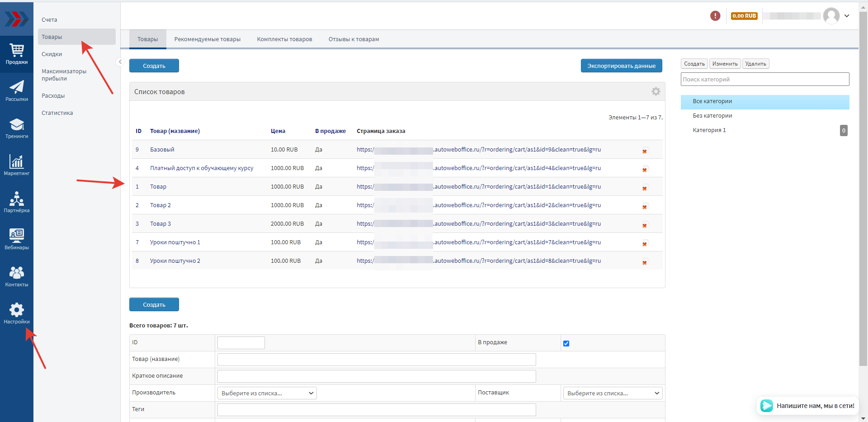The width and height of the screenshot is (868, 422).
Task: Delete the Базовый product row
Action: tap(645, 151)
